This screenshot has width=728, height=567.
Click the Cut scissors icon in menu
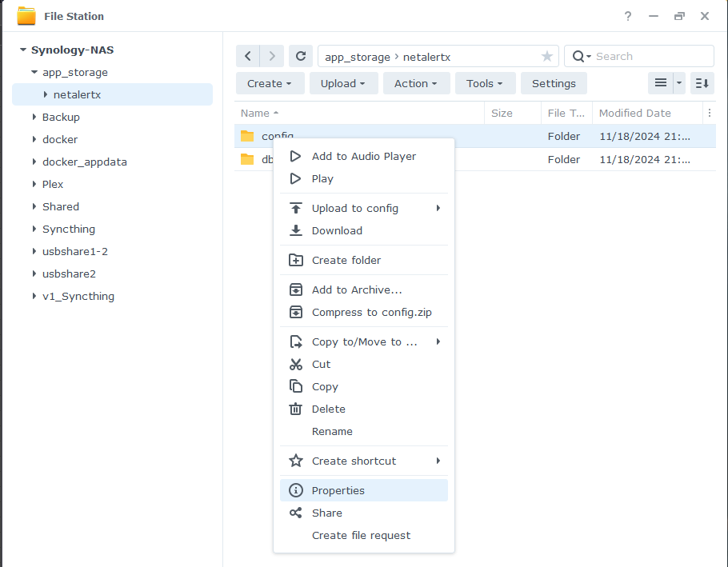click(x=296, y=364)
